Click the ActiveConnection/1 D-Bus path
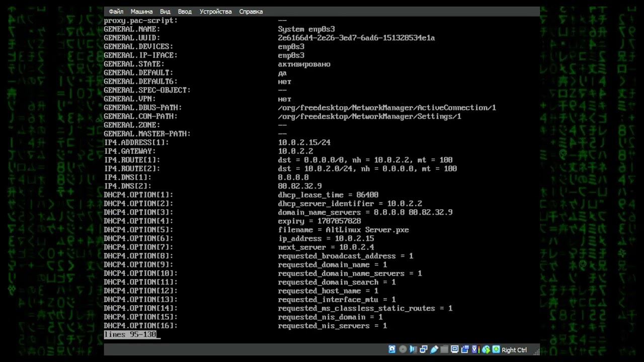Viewport: 644px width, 362px height. click(x=387, y=108)
